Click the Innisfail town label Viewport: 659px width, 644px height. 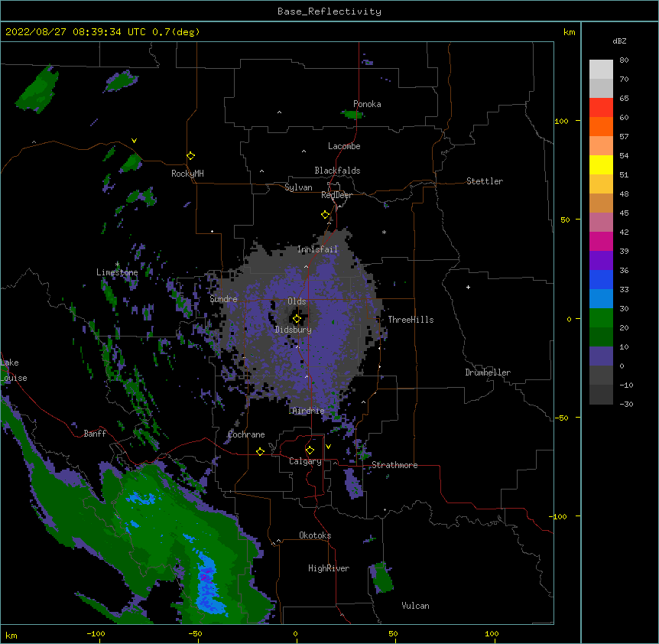point(317,249)
